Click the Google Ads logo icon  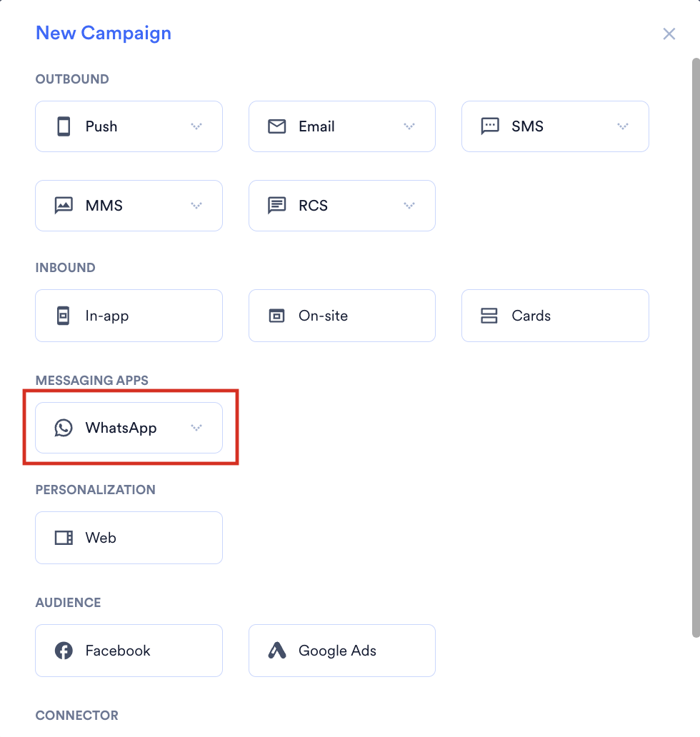(277, 651)
